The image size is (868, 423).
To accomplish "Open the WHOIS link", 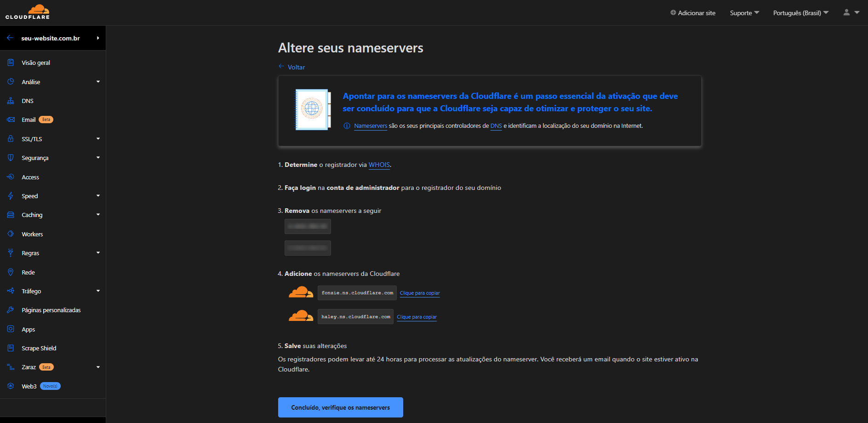I will pyautogui.click(x=379, y=165).
